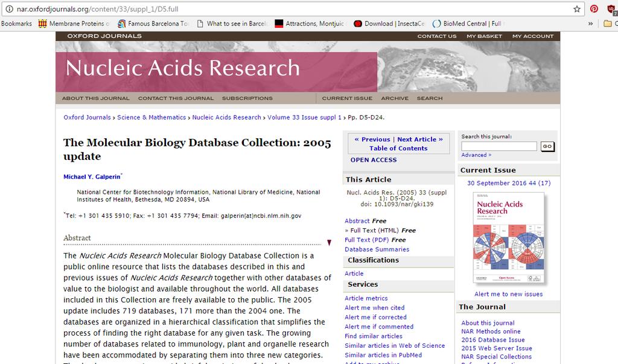Open Similar articles in Web of Science
Image resolution: width=618 pixels, height=364 pixels.
[x=395, y=345]
